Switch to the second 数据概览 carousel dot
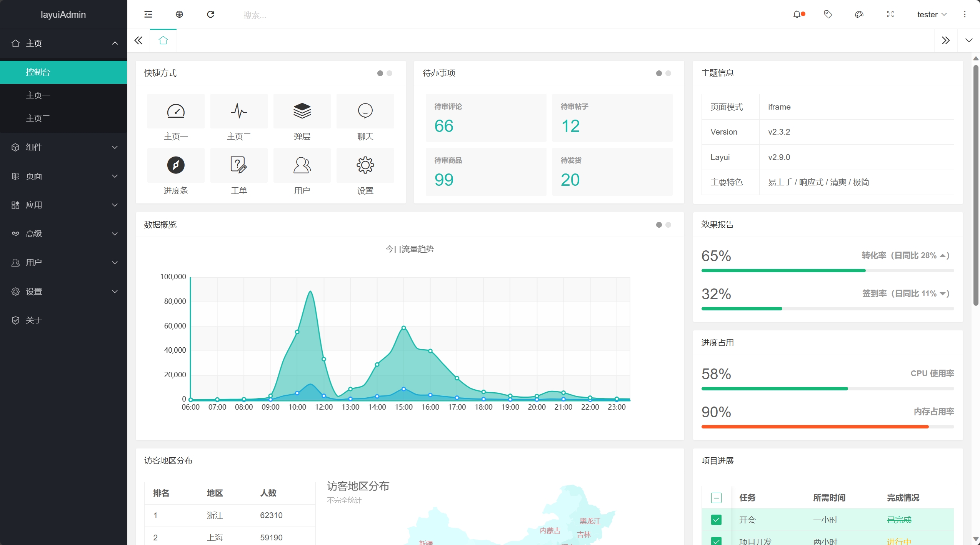The width and height of the screenshot is (980, 545). click(x=668, y=225)
